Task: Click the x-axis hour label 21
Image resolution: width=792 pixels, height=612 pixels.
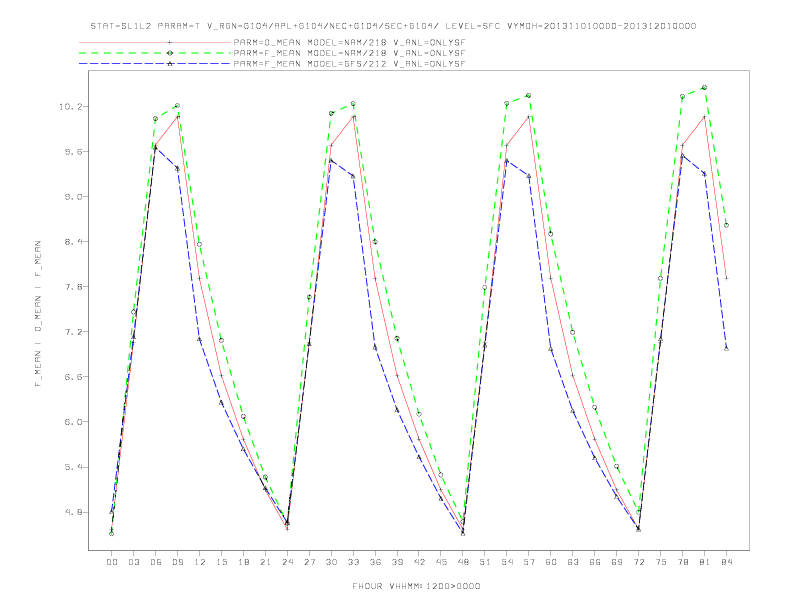Action: (x=265, y=562)
